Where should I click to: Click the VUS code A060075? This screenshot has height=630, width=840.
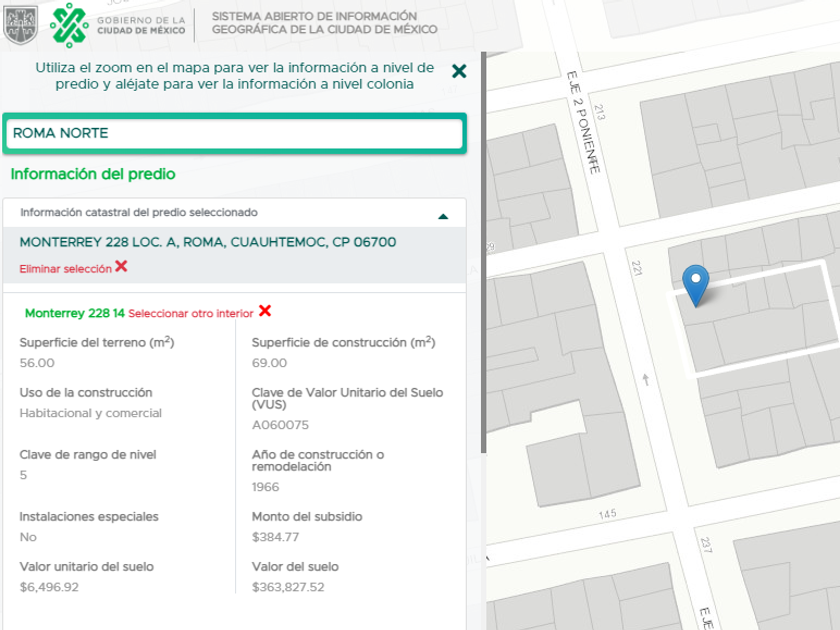(x=280, y=425)
